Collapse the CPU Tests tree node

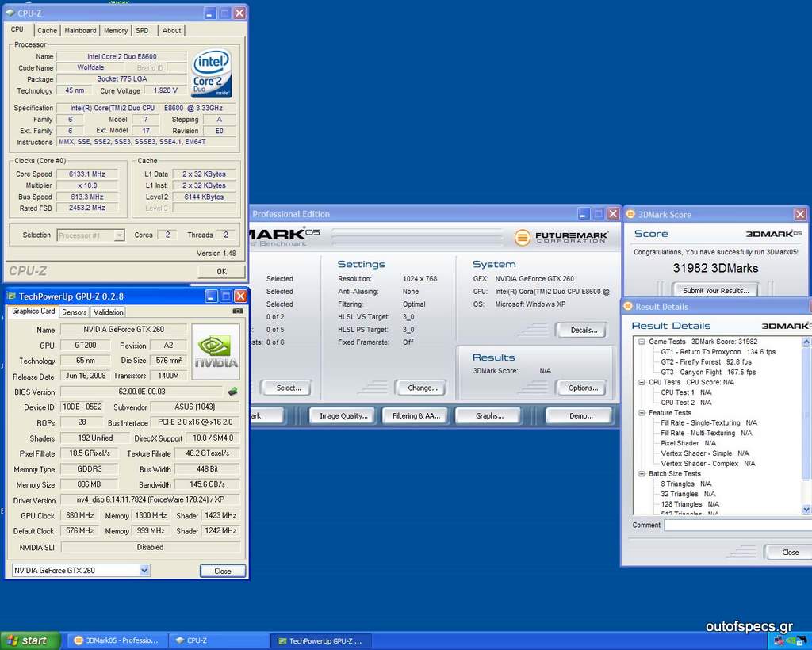tap(642, 382)
